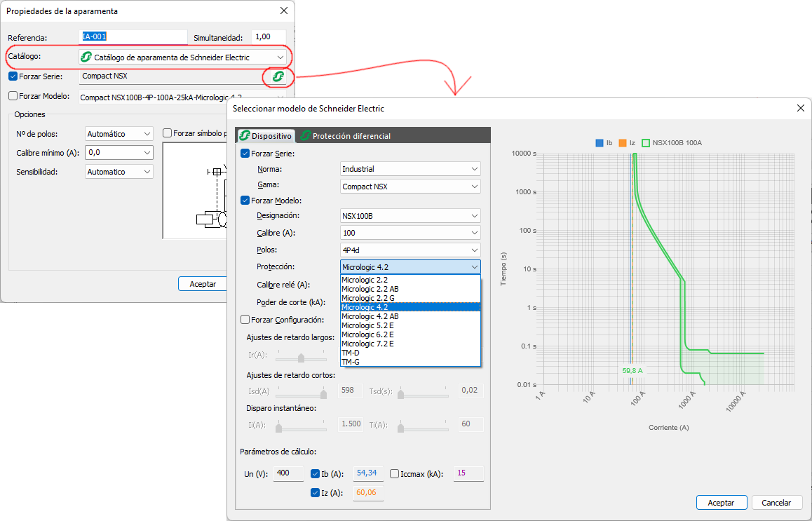Expand the Norma dropdown showing Industrial
Viewport: 812px width, 521px height.
[x=410, y=169]
